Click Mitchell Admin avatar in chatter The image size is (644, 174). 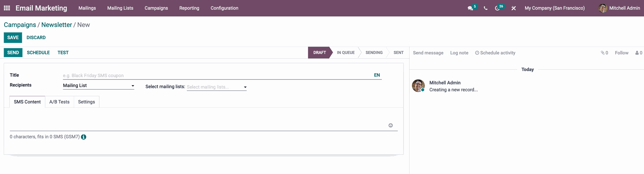pyautogui.click(x=418, y=86)
